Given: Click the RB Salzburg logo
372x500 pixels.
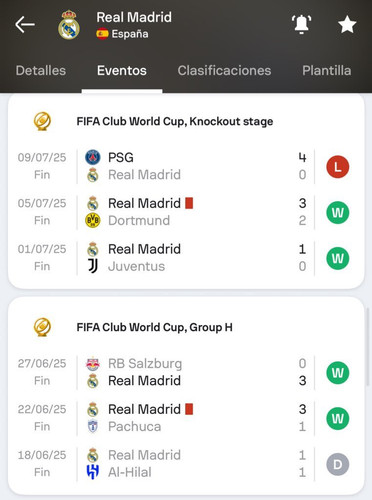Looking at the screenshot, I should pyautogui.click(x=93, y=364).
